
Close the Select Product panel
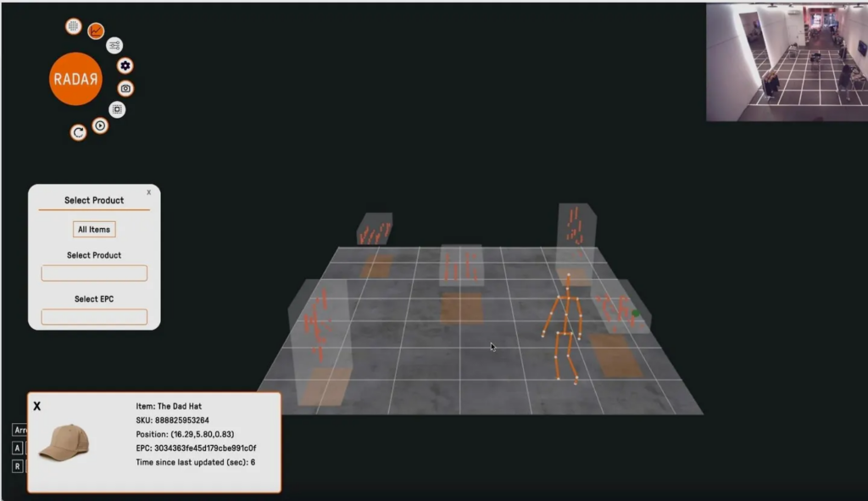click(149, 192)
